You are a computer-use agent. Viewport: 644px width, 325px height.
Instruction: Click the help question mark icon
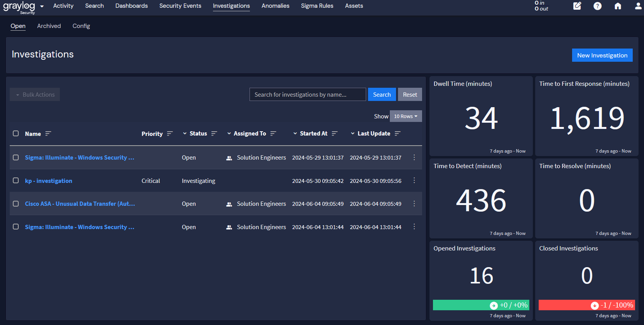pyautogui.click(x=597, y=6)
